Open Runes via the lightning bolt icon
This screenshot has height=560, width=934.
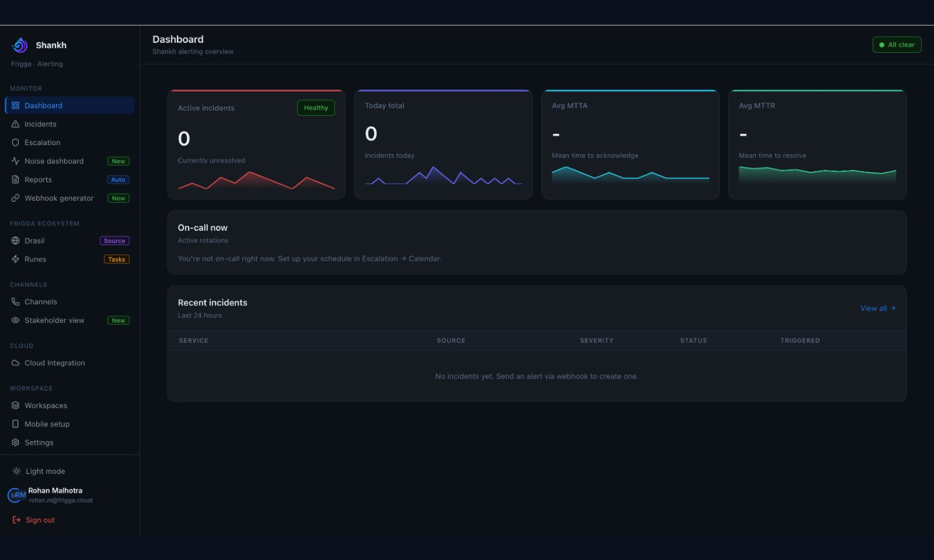pyautogui.click(x=16, y=259)
